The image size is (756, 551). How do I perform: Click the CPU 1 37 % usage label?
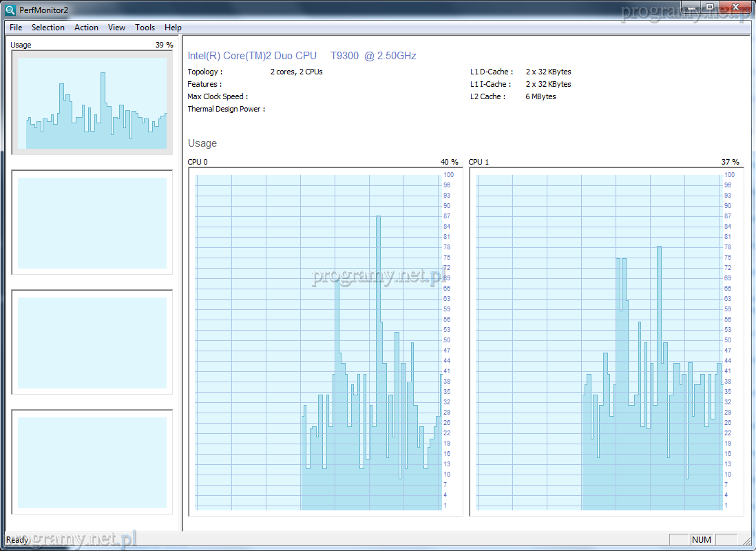(x=730, y=162)
